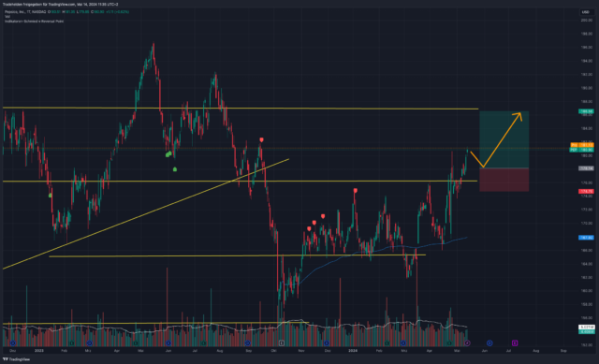Select the white volume value label
This screenshot has width=599, height=364.
(x=586, y=327)
